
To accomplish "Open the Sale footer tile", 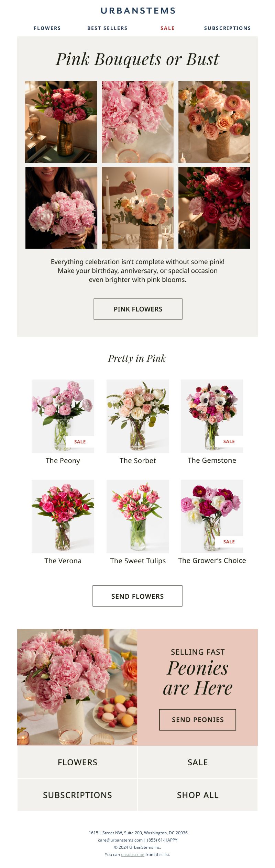I will (x=198, y=762).
